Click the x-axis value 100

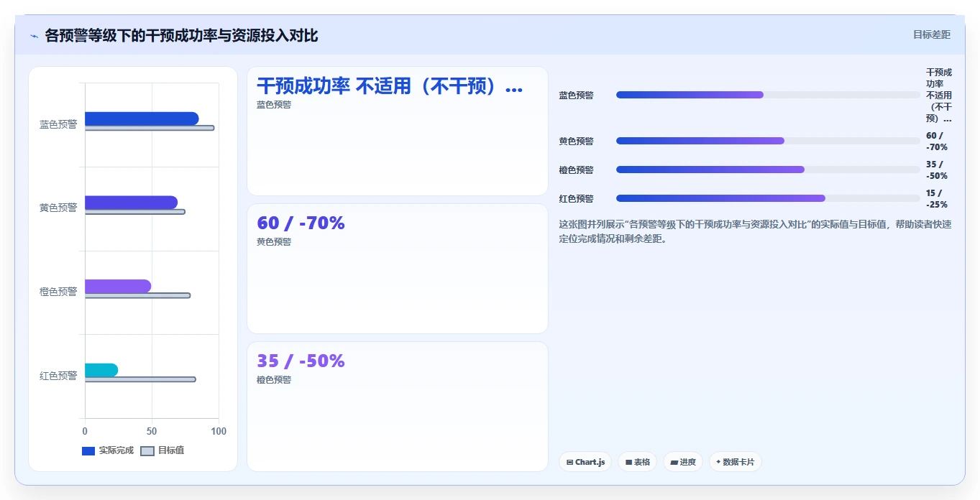(x=219, y=431)
